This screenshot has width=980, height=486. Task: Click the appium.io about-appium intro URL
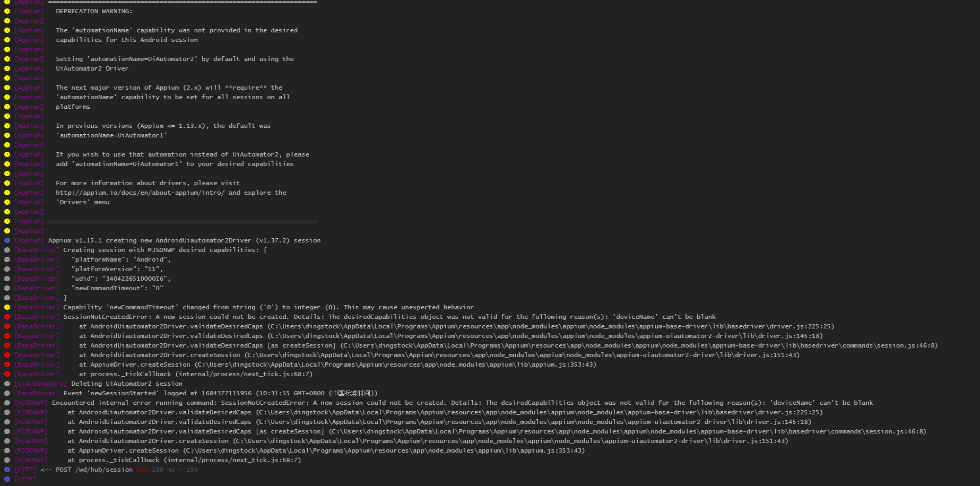(x=140, y=193)
